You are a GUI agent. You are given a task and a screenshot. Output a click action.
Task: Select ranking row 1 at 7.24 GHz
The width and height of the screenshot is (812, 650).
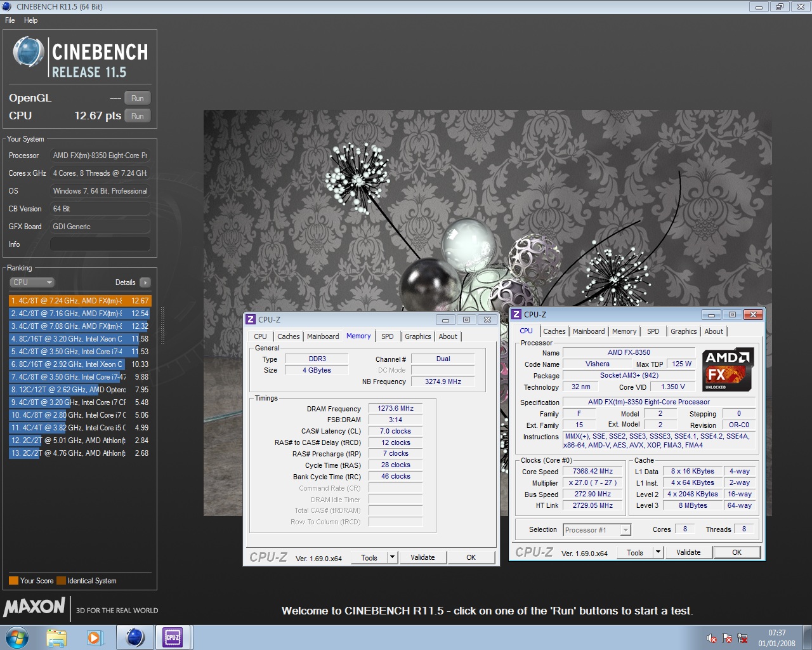click(80, 301)
